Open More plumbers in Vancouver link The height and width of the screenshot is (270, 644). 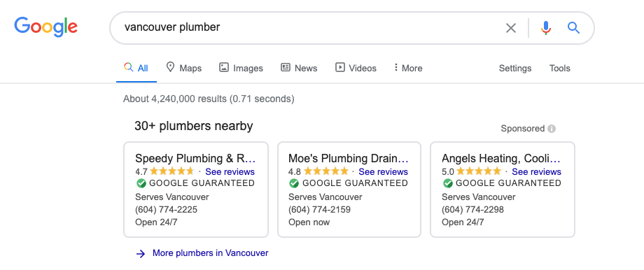(x=210, y=253)
